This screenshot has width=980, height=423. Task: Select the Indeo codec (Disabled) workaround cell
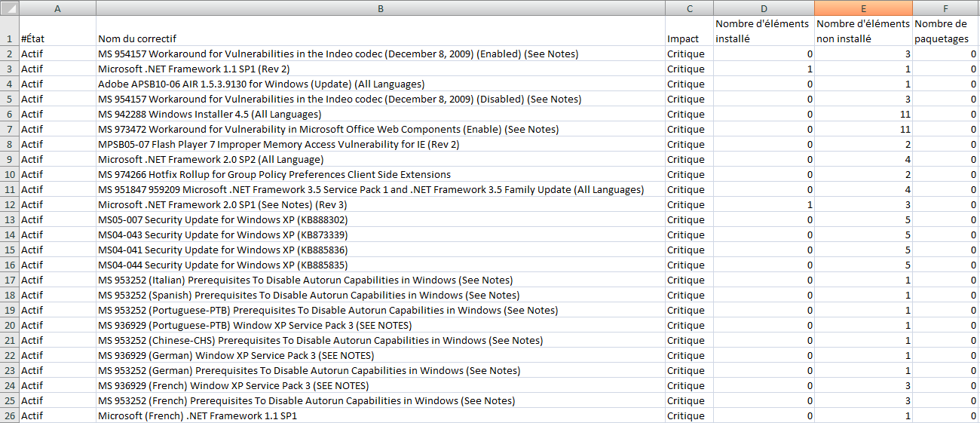pos(380,100)
